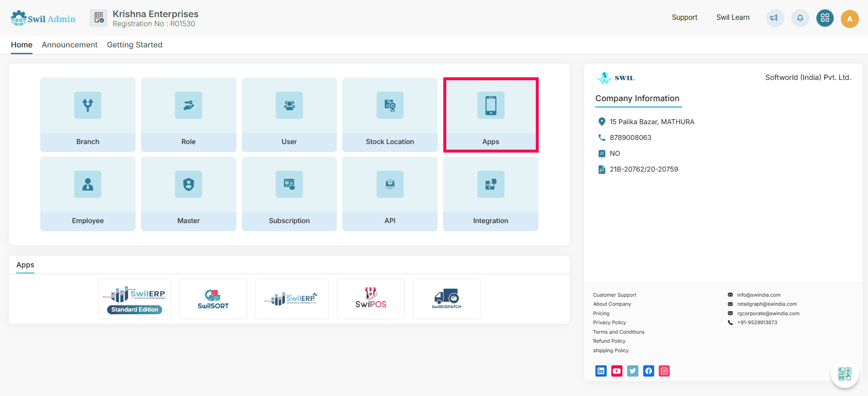
Task: Open the User management tile
Action: tap(289, 115)
